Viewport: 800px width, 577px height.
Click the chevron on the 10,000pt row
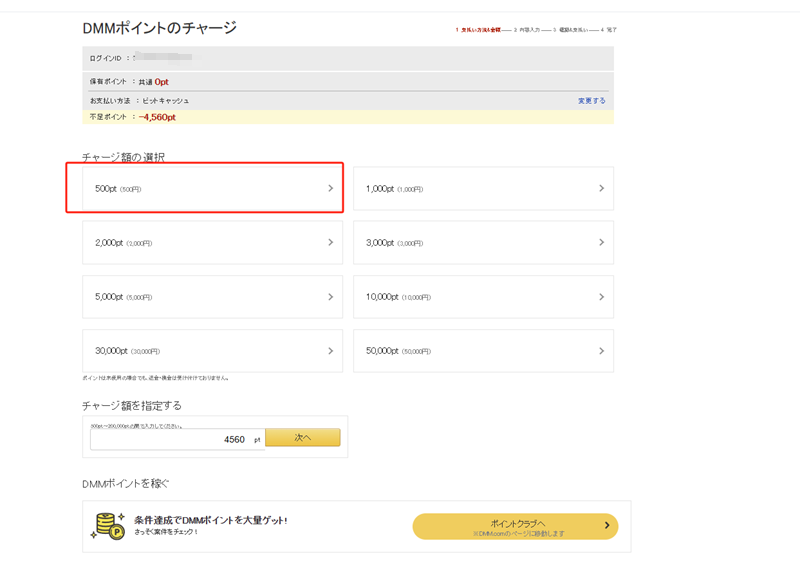pos(602,297)
